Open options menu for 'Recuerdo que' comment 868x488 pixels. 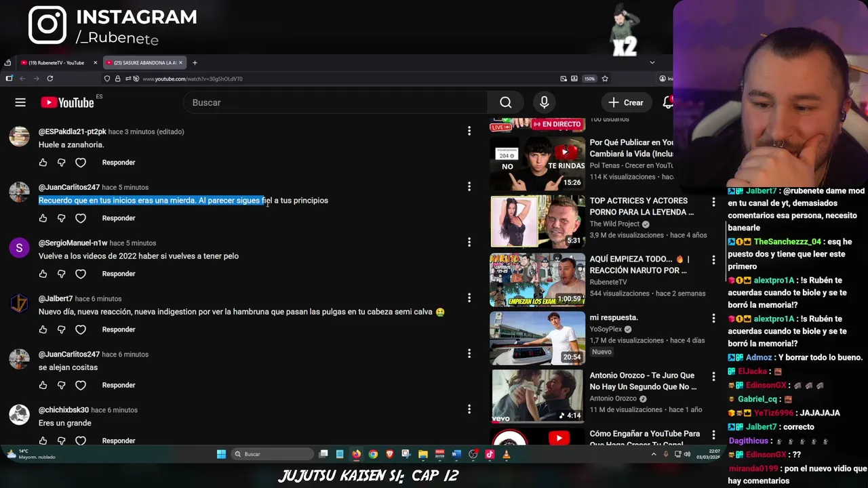point(469,186)
